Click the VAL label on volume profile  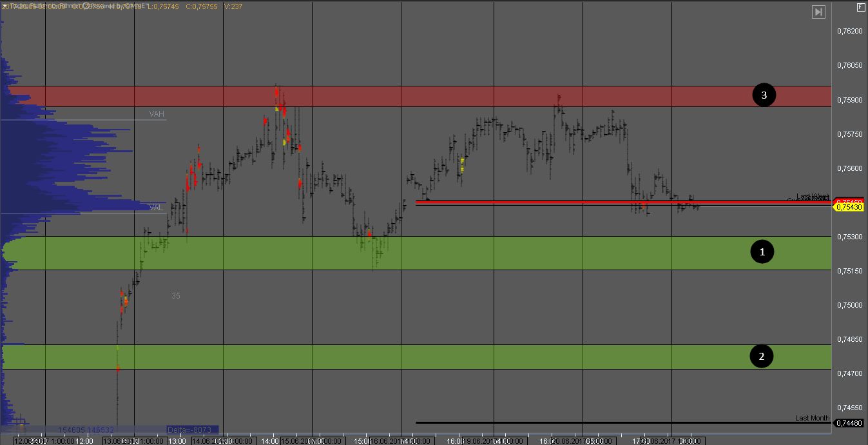[x=156, y=208]
